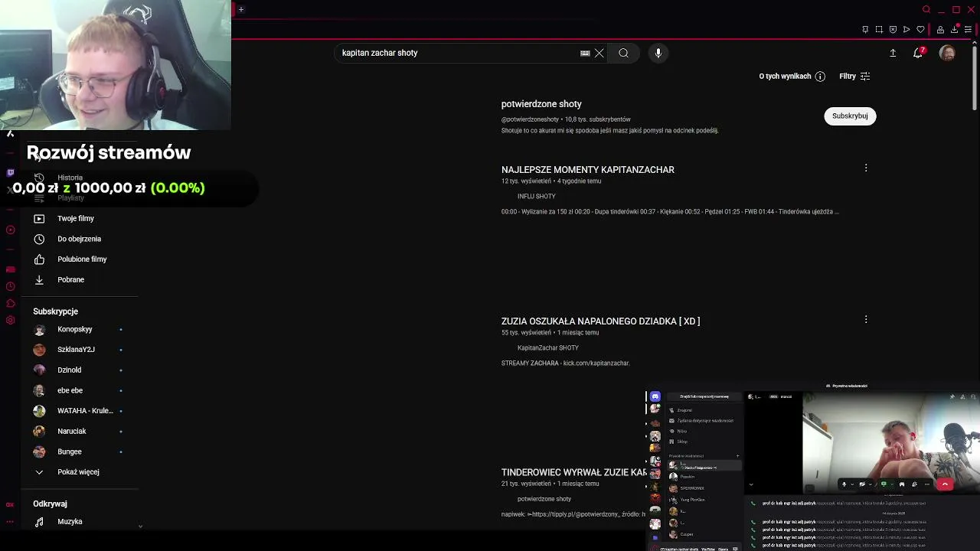
Task: Click the Twitch icon in browser sidebar
Action: (10, 173)
